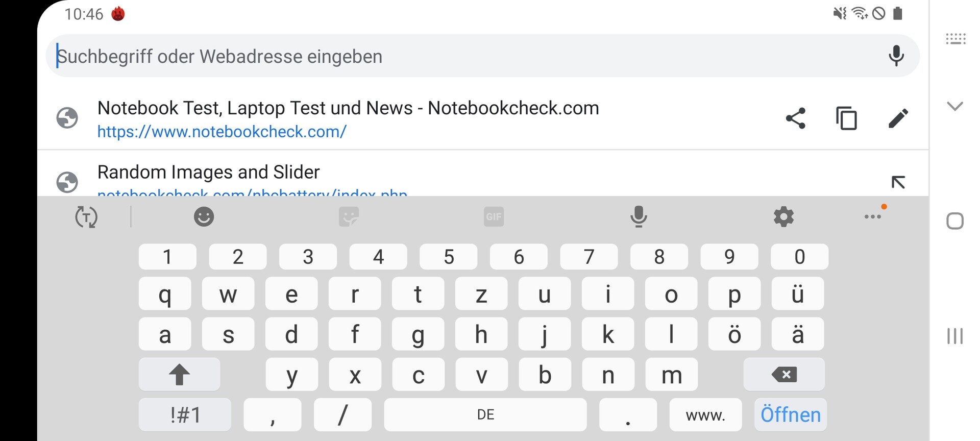Start keyboard voice input microphone
The image size is (980, 441).
[x=639, y=217]
